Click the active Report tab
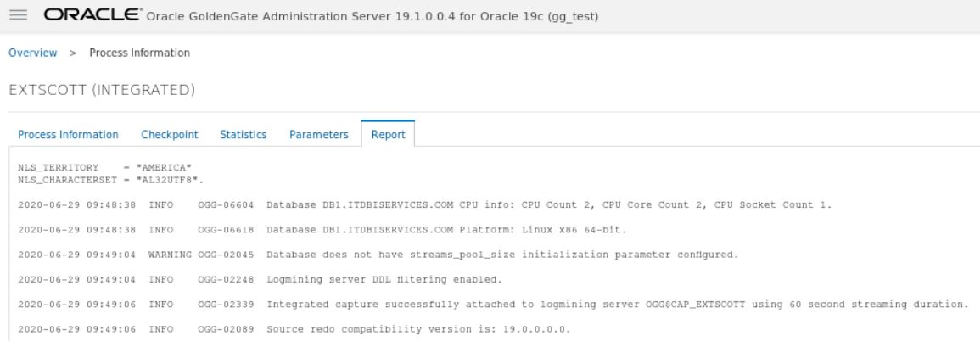This screenshot has width=980, height=347. point(388,134)
